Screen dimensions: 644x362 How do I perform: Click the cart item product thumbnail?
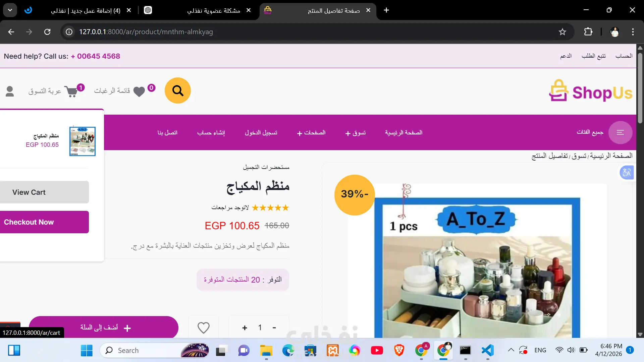pyautogui.click(x=82, y=141)
